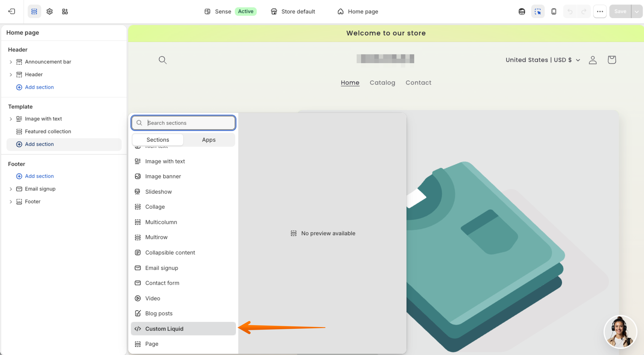
Task: Click the Contact navigation link
Action: [418, 83]
